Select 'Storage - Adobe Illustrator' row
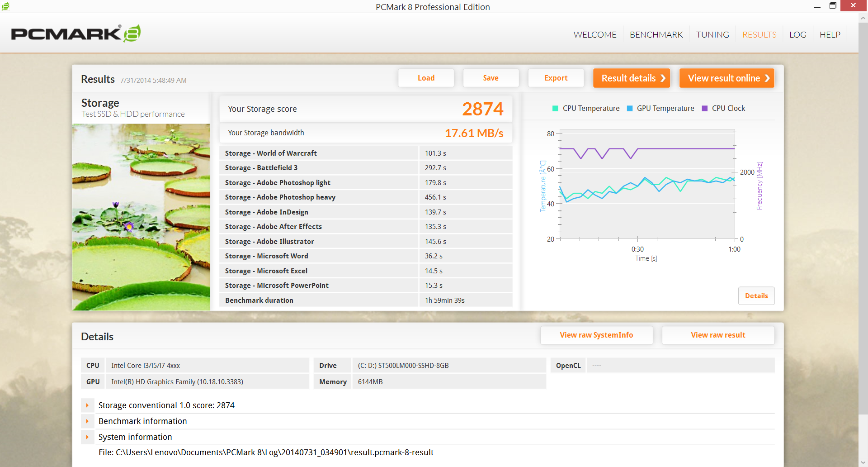 tap(366, 242)
